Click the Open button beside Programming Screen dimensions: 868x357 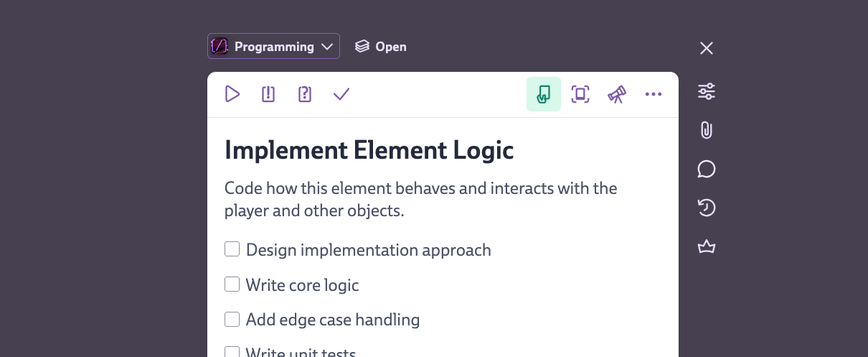tap(381, 47)
